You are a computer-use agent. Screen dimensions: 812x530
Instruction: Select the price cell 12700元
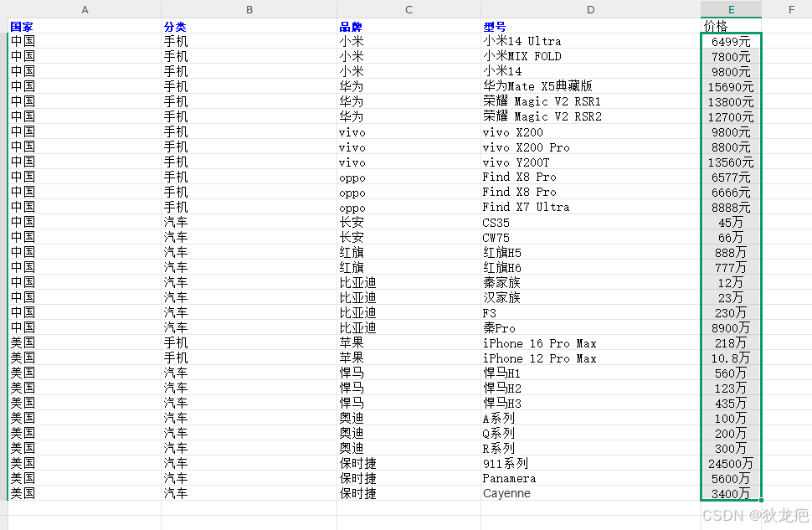click(x=731, y=116)
